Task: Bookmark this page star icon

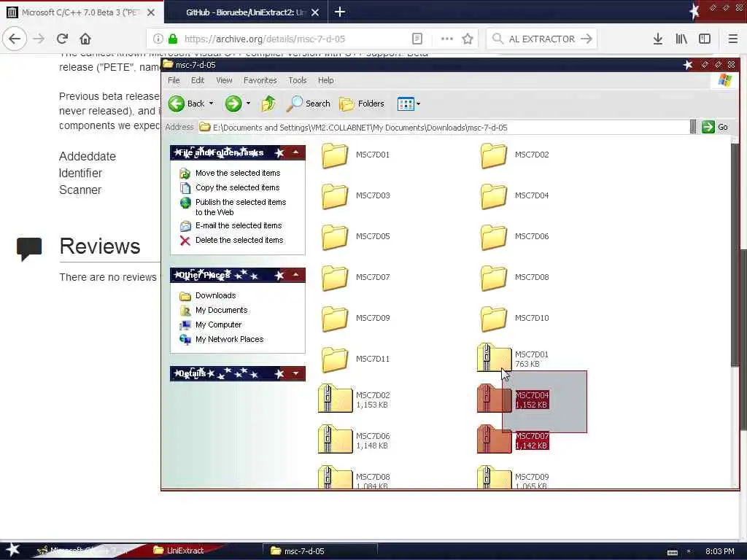Action: pyautogui.click(x=468, y=39)
